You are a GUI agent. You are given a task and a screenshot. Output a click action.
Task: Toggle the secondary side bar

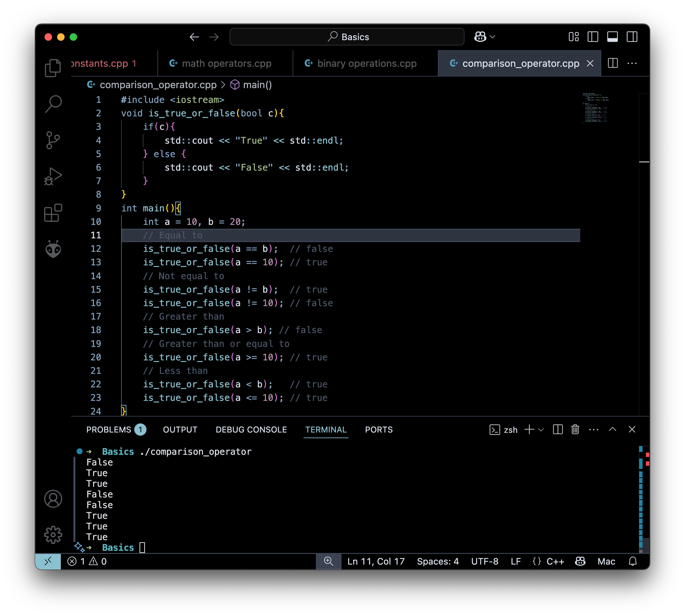tap(632, 37)
